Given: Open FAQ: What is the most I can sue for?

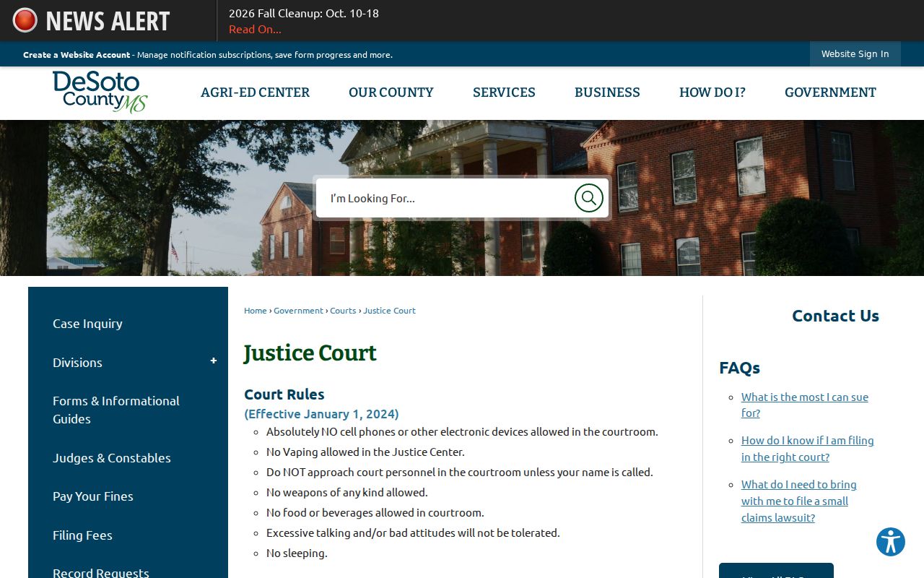Looking at the screenshot, I should [805, 405].
